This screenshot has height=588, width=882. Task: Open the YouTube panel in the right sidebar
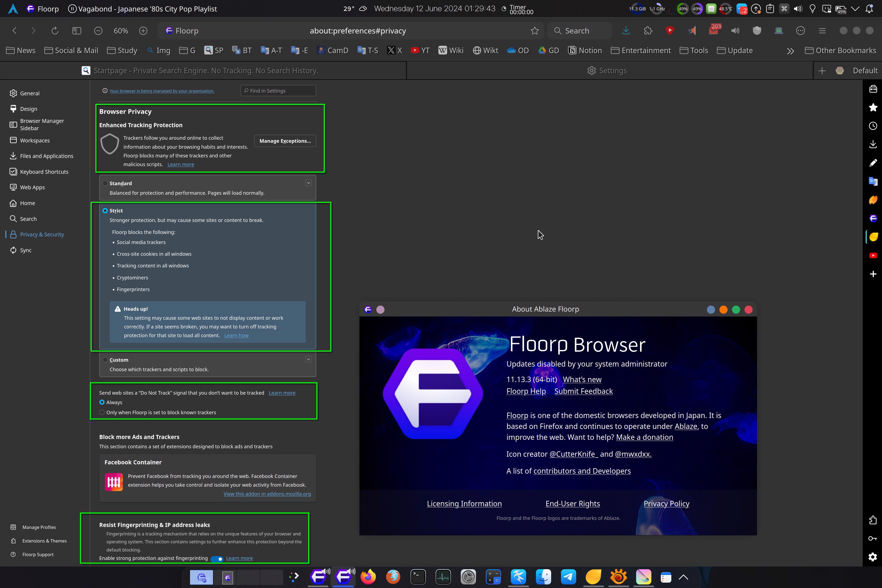873,255
